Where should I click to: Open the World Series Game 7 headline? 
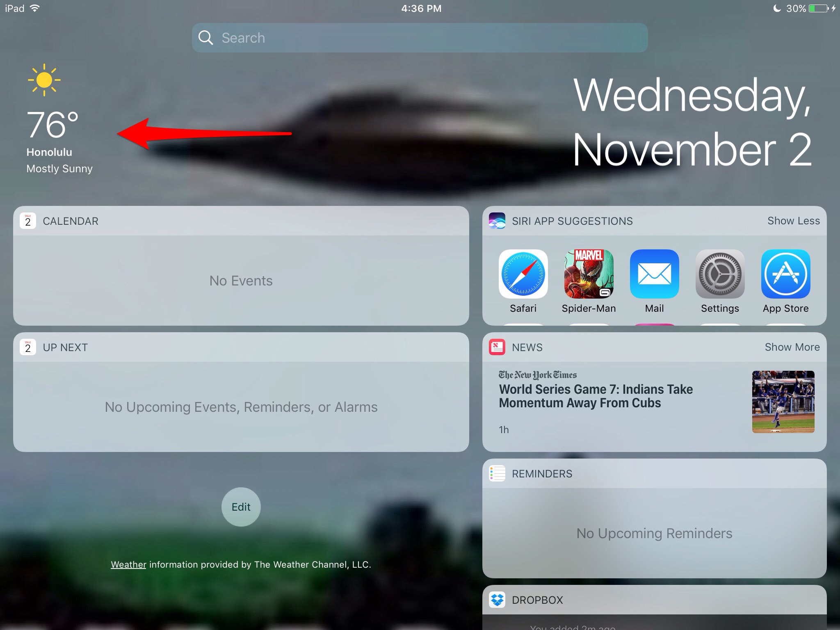[596, 396]
